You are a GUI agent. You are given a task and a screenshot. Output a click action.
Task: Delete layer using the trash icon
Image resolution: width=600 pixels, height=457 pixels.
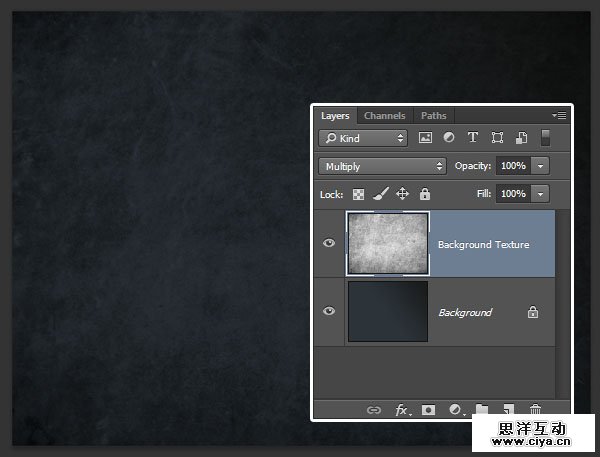[x=535, y=410]
